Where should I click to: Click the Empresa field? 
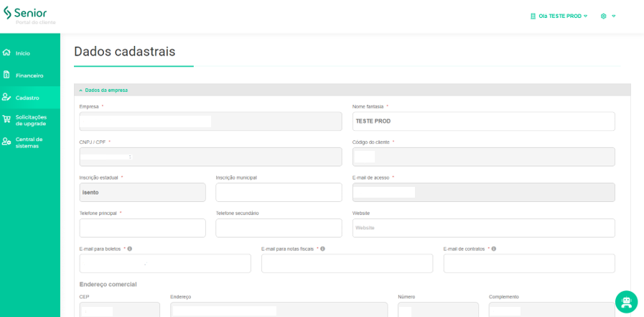point(210,121)
